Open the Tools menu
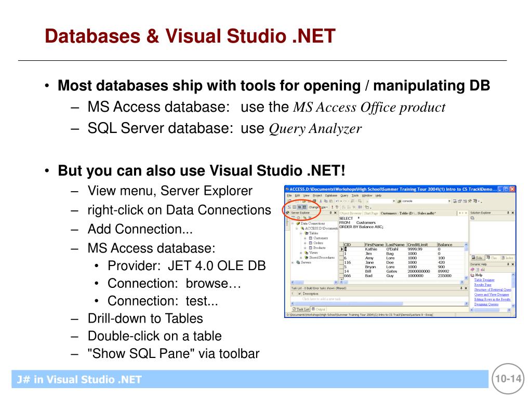 click(355, 195)
